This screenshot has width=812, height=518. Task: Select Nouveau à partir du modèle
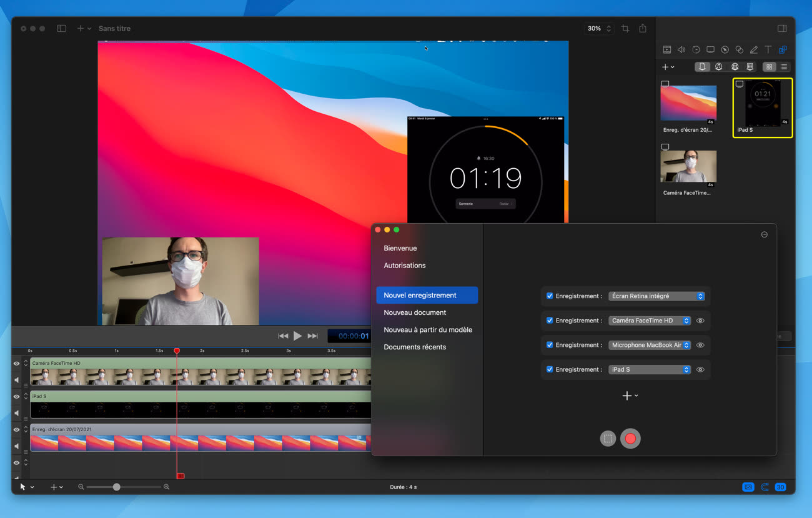pos(428,330)
